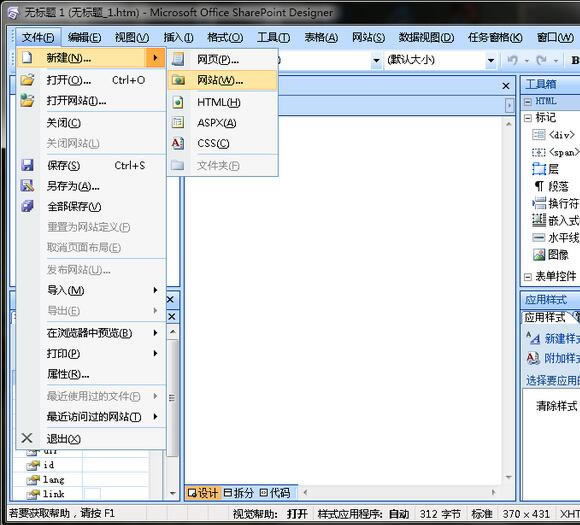Click the 打开网站 folder icon
580x525 pixels.
pyautogui.click(x=27, y=100)
